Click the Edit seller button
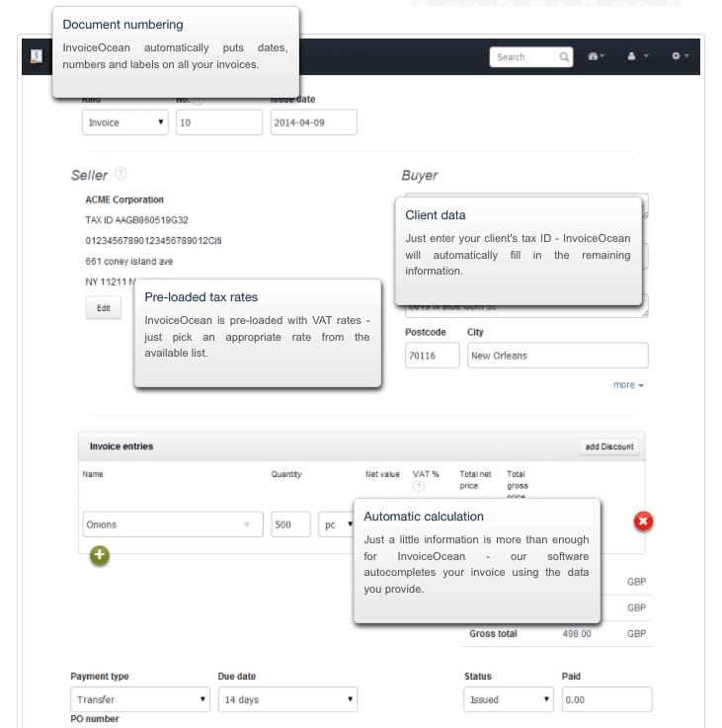Screen dimensions: 722x728 click(104, 308)
